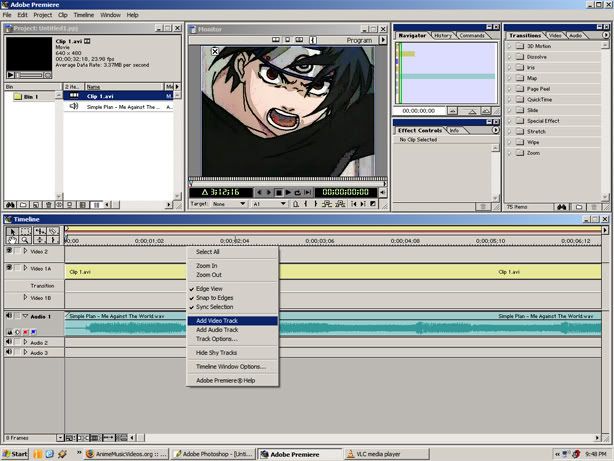This screenshot has height=461, width=614.
Task: Switch Monitor to Dual View icon
Action: [276, 40]
